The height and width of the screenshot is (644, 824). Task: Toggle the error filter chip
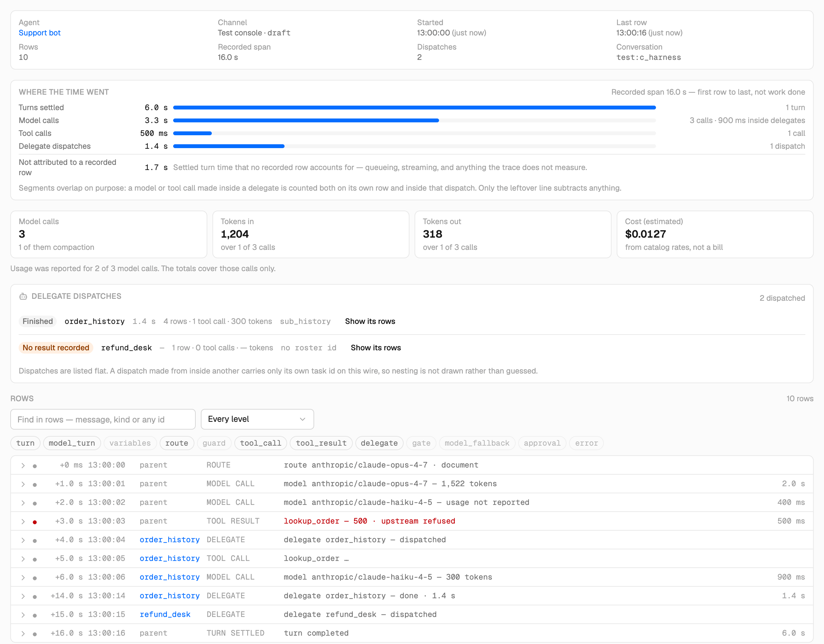[x=586, y=443]
